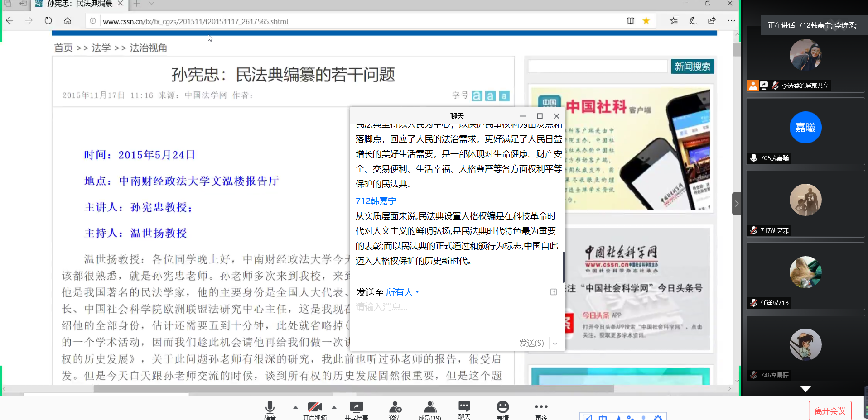
Task: Open the Share Screen option
Action: (x=356, y=408)
